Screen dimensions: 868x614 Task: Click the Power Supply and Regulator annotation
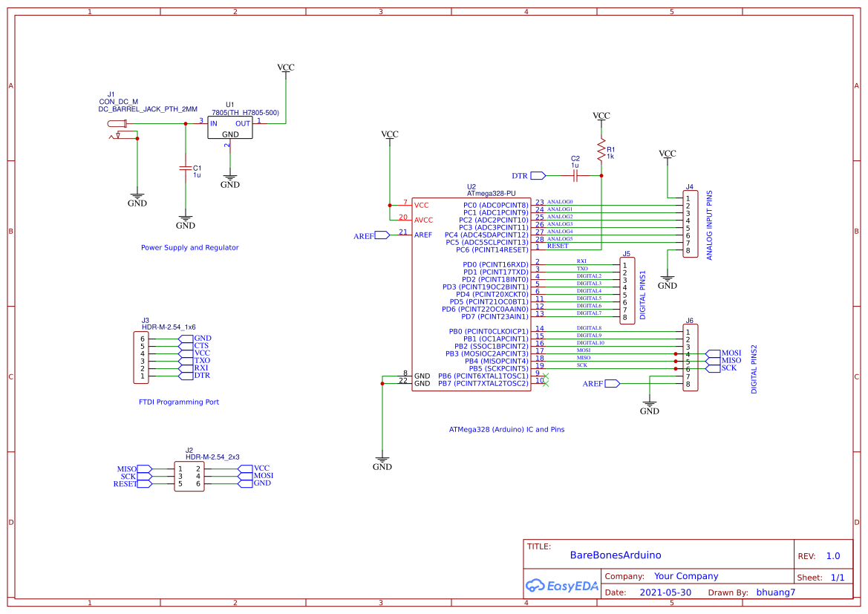pos(190,247)
